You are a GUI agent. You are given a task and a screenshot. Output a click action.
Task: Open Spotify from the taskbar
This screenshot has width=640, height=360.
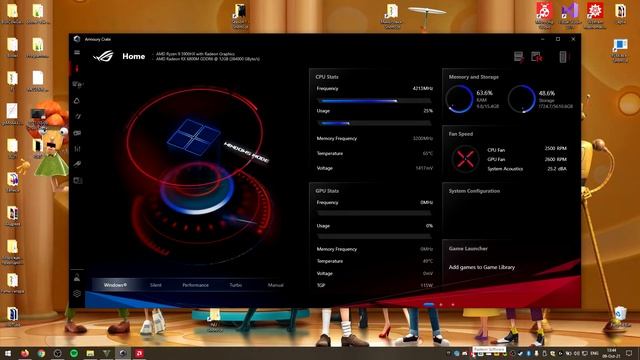pos(74,353)
